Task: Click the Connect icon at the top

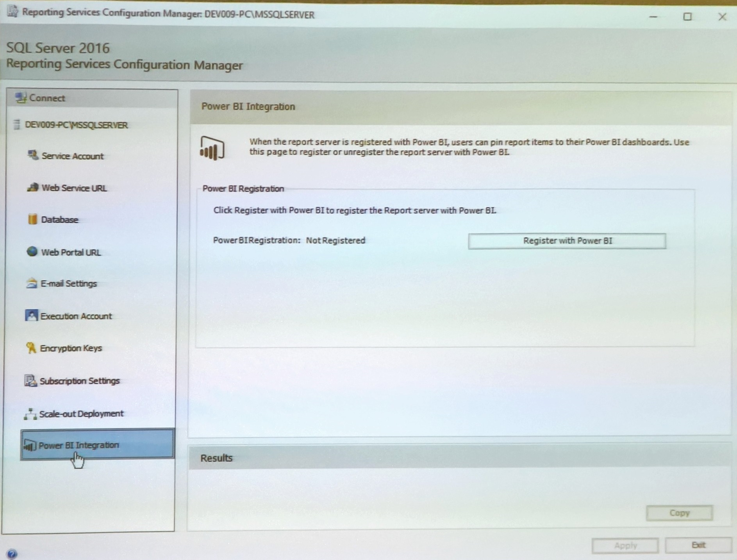Action: point(20,97)
